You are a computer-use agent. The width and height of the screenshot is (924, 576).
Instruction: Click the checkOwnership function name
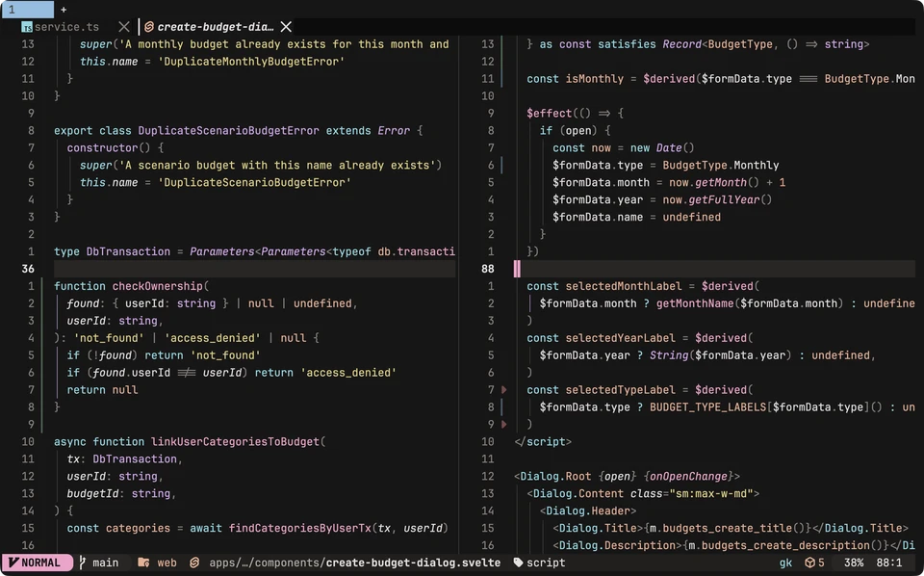click(157, 286)
